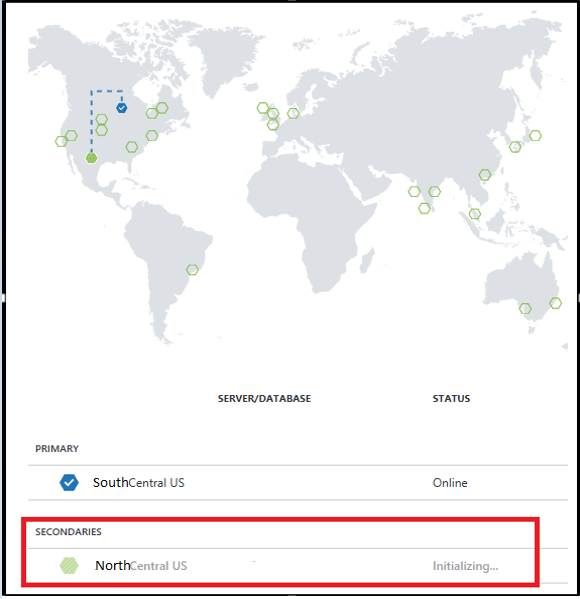
Task: Click the blue checkmark icon beside SouthCentral US
Action: (69, 482)
